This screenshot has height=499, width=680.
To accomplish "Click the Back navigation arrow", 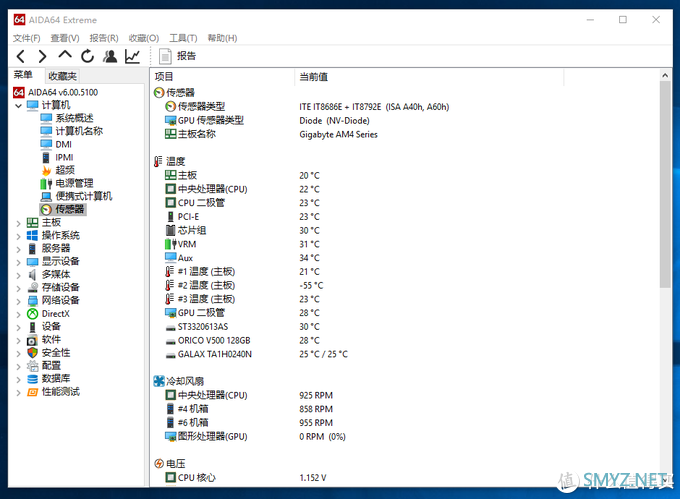I will [x=20, y=56].
